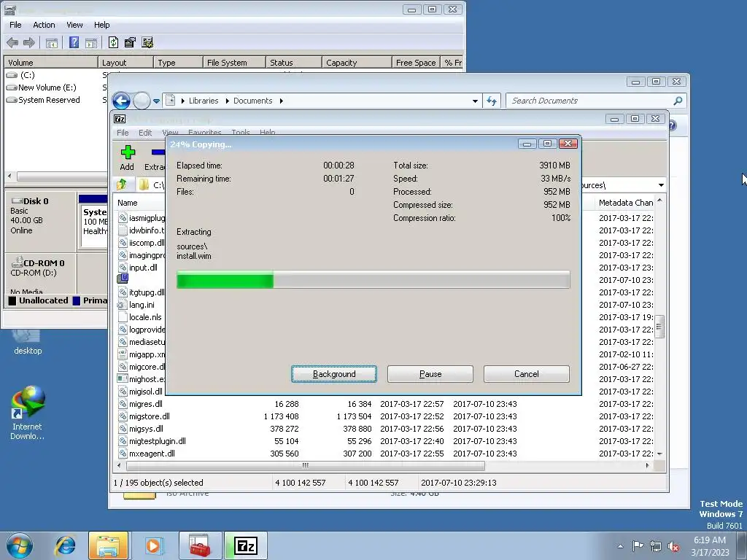The height and width of the screenshot is (560, 747).
Task: Open Disk Management View menu
Action: point(74,25)
